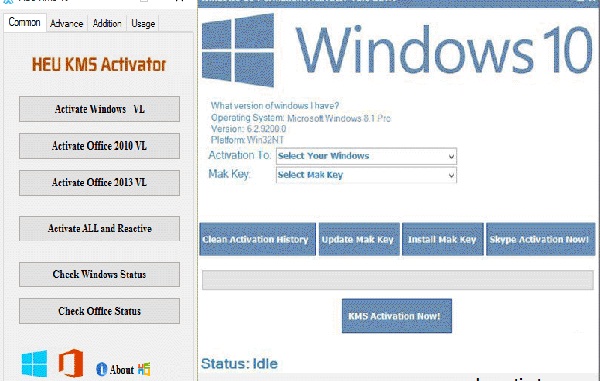Click the HEU colored logo icon
600x381 pixels.
(144, 369)
